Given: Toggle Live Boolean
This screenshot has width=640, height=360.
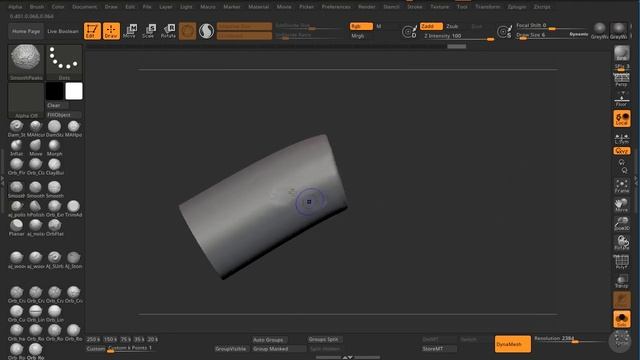Looking at the screenshot, I should click(63, 31).
